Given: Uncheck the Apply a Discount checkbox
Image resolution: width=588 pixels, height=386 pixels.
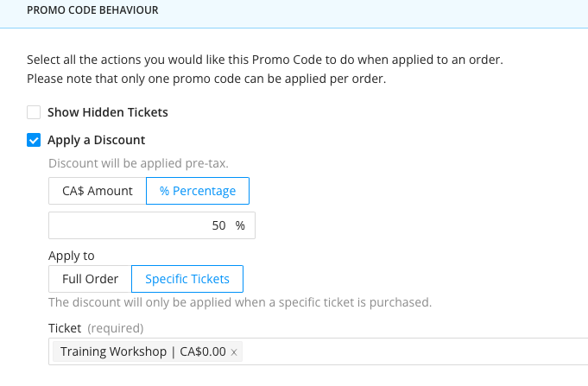Looking at the screenshot, I should [x=34, y=140].
